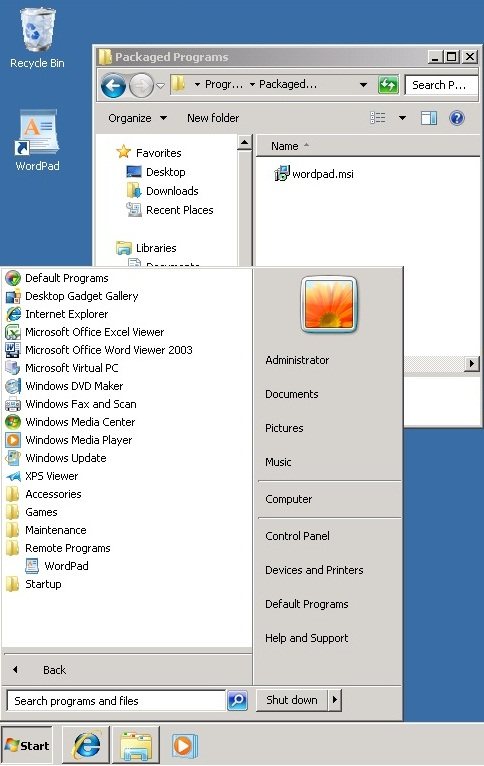
Task: Focus the Search P... box in Explorer
Action: pyautogui.click(x=442, y=85)
